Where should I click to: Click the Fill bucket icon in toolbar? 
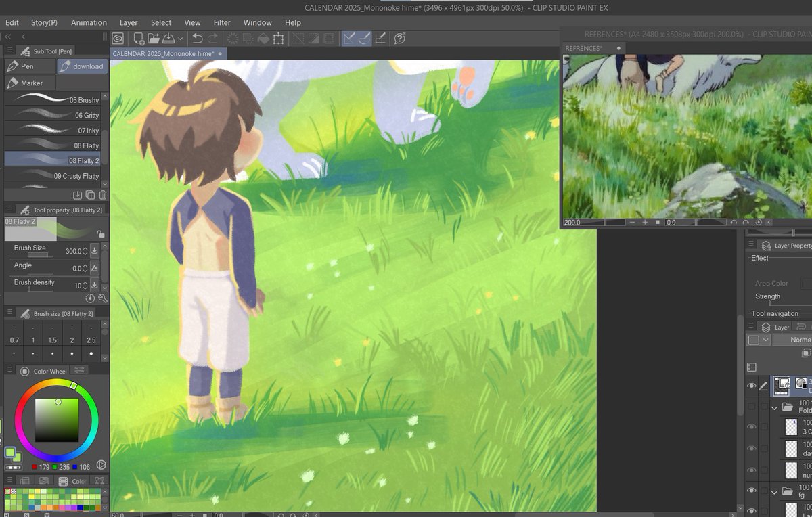point(263,39)
